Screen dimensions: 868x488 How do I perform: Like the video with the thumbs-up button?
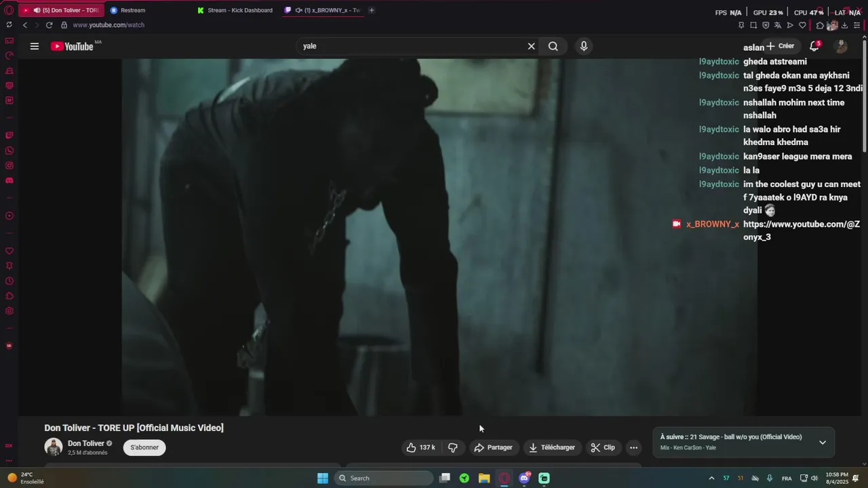(420, 447)
